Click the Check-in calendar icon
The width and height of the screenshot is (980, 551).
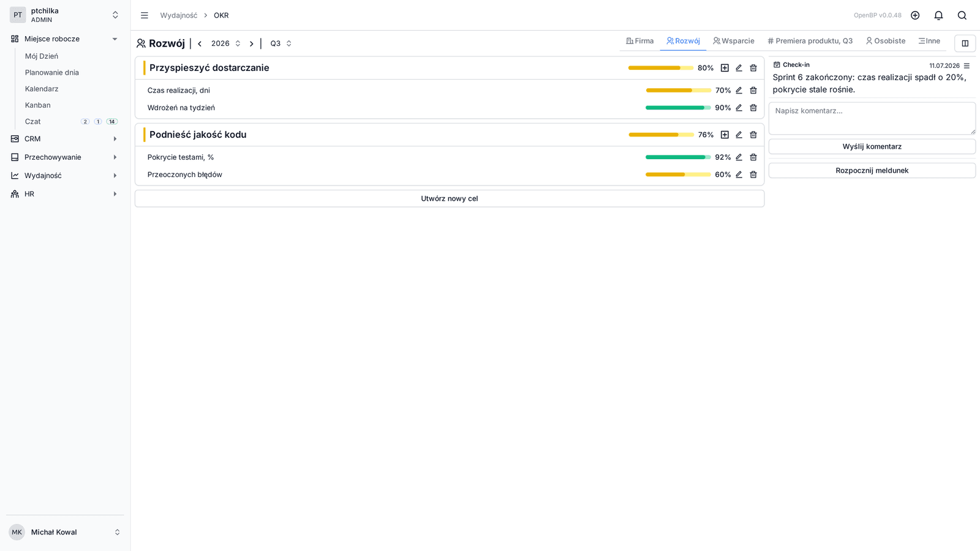pyautogui.click(x=777, y=65)
